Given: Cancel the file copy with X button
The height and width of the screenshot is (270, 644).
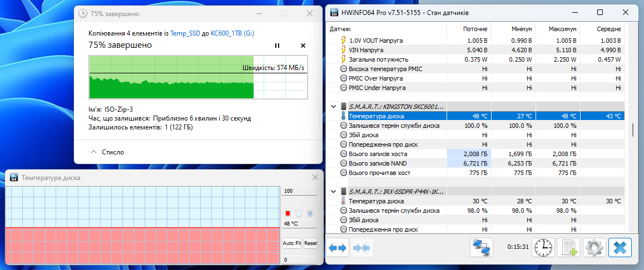Looking at the screenshot, I should coord(303,46).
